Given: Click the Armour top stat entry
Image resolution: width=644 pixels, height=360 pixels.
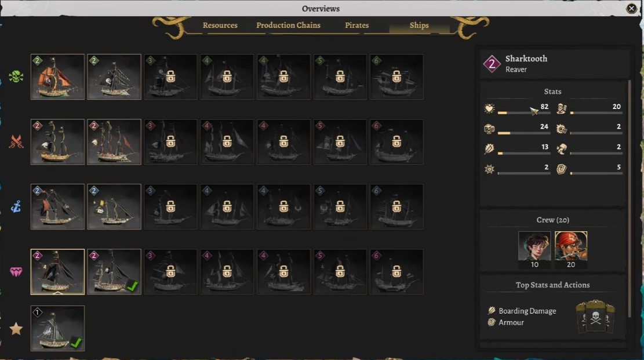Looking at the screenshot, I should coord(505,322).
